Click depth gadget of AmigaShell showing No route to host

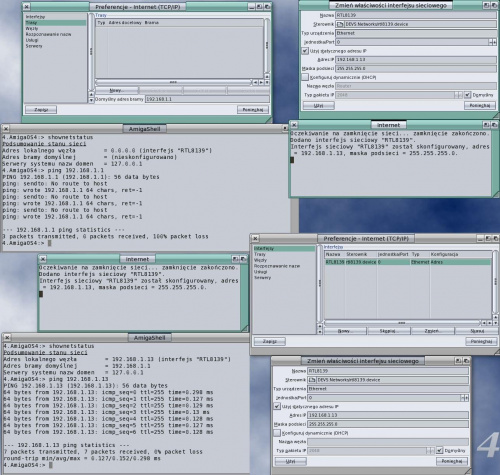point(285,128)
